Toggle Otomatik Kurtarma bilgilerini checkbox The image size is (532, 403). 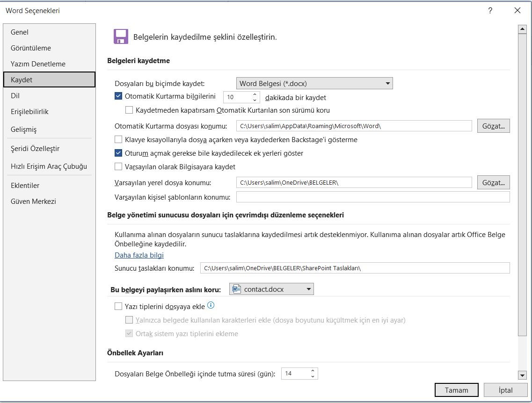(118, 96)
